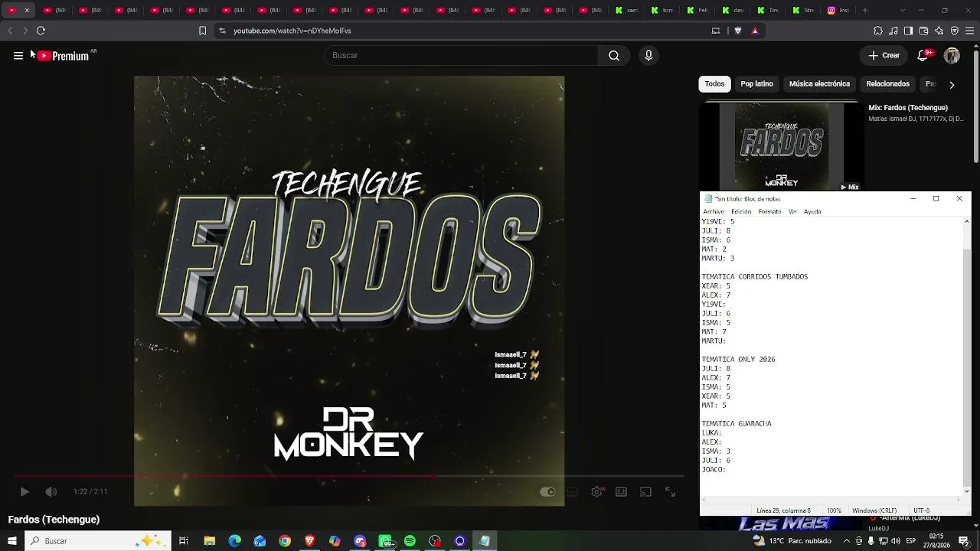Show more filter chips arrow
This screenshot has width=980, height=551.
952,85
